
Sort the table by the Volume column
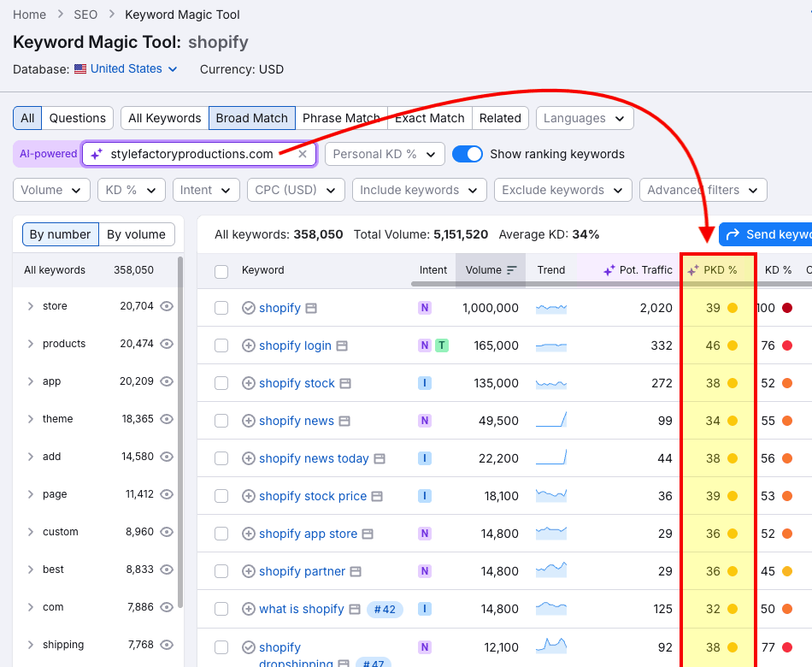(482, 269)
